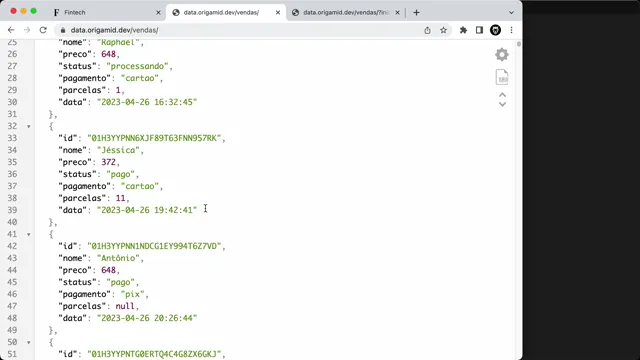Click the name value "Jéssica"
The image size is (640, 360).
tap(118, 150)
